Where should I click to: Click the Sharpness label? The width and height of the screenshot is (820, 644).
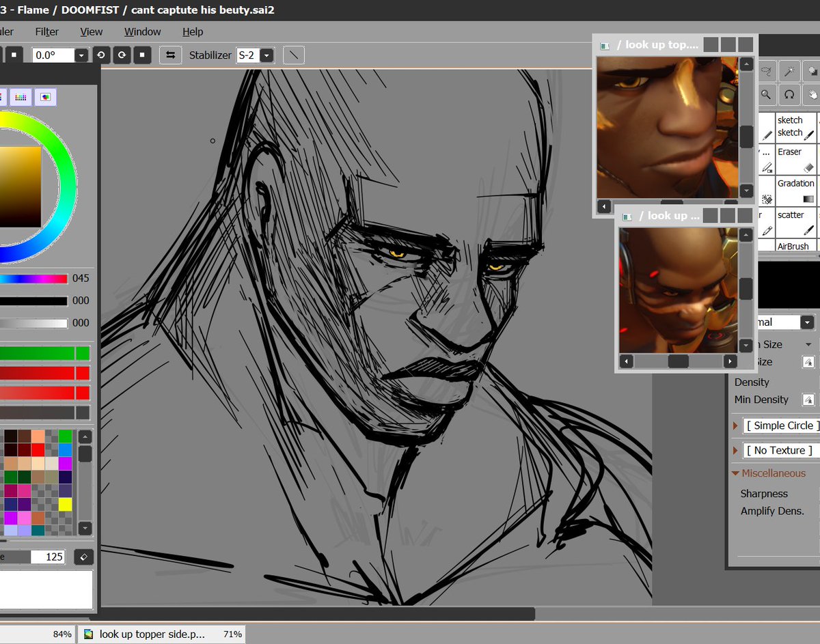(x=764, y=493)
